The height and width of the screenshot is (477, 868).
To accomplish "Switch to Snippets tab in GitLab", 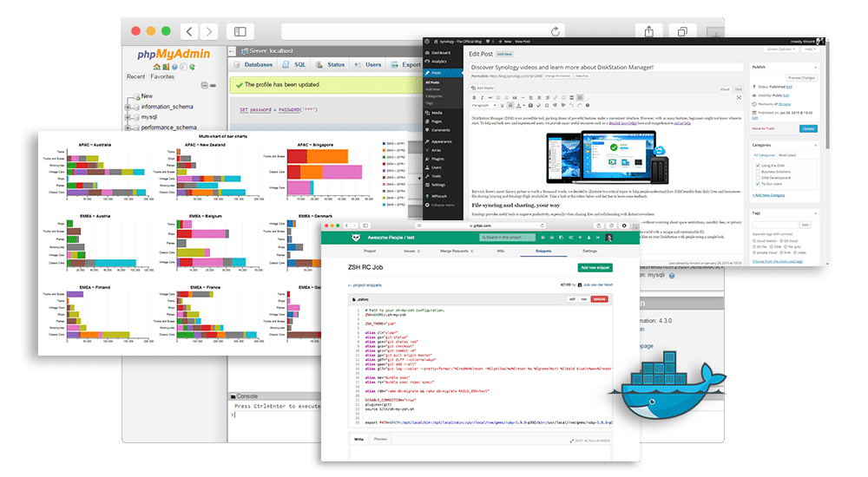I will coord(543,252).
